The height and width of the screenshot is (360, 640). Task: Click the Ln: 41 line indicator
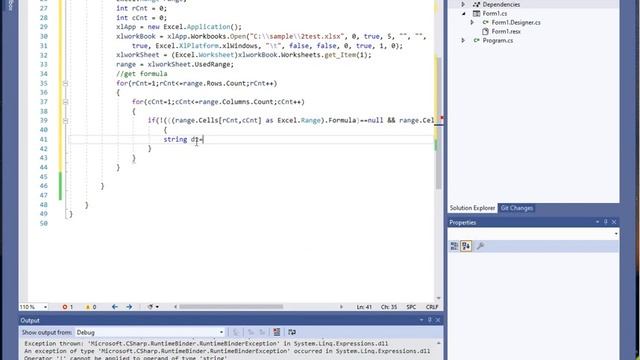coord(364,307)
